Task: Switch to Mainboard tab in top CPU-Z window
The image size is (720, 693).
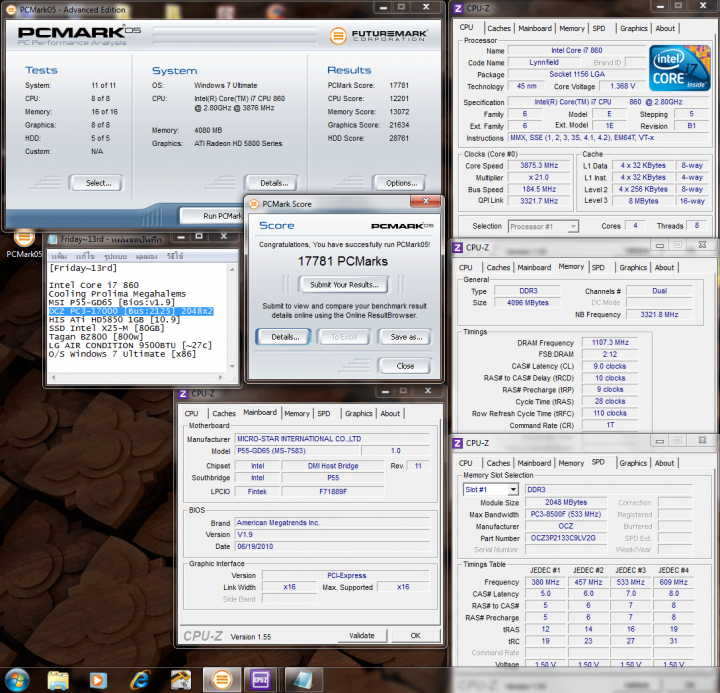Action: [x=535, y=28]
